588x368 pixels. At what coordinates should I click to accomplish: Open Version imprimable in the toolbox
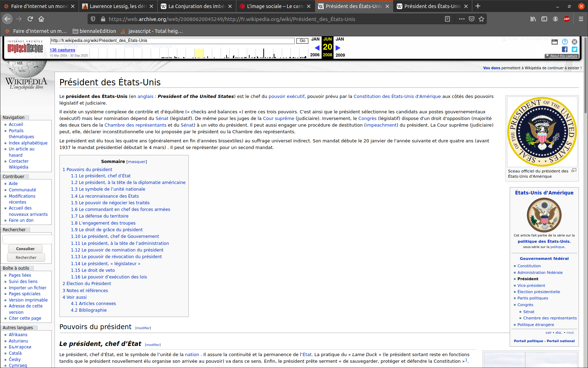[28, 300]
